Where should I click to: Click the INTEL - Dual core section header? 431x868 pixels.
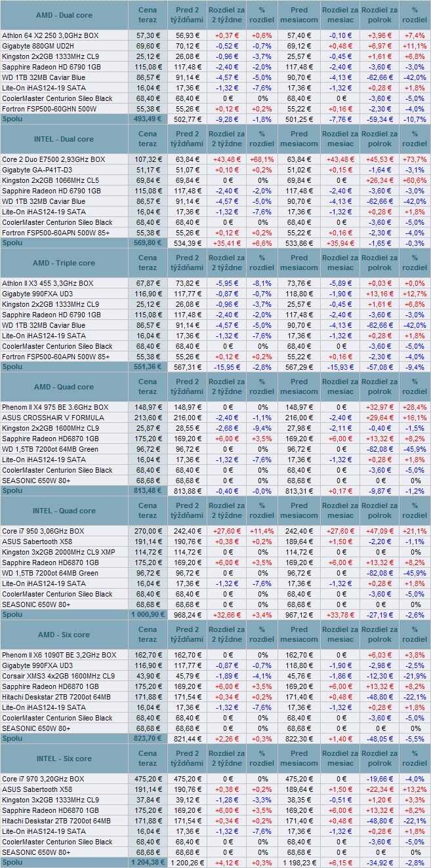tap(64, 139)
